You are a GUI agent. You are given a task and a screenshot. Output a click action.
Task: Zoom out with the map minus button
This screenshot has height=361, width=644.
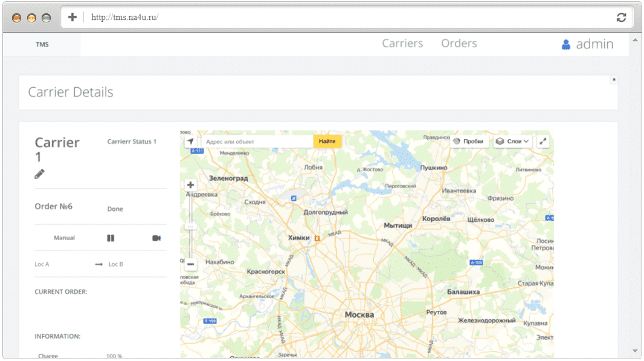coord(190,264)
